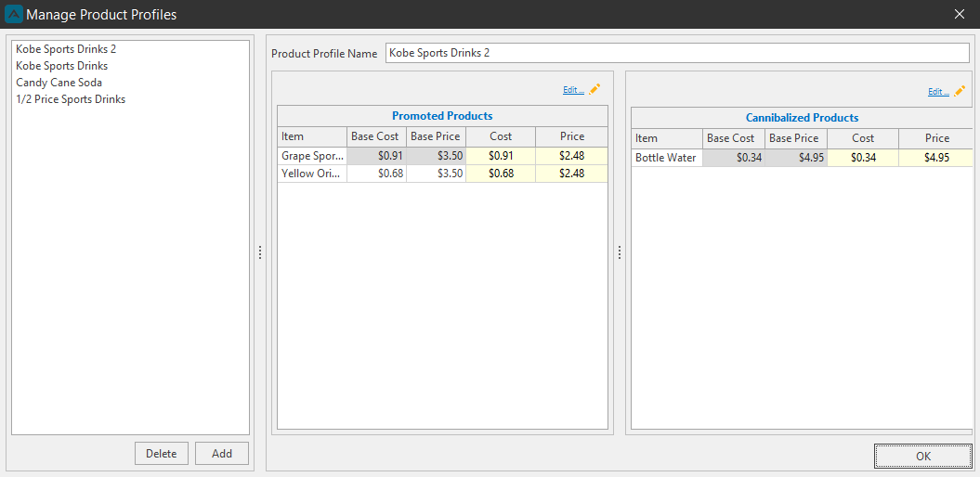Click Yellow Ori yellow cost $0.68 cell

(x=501, y=174)
